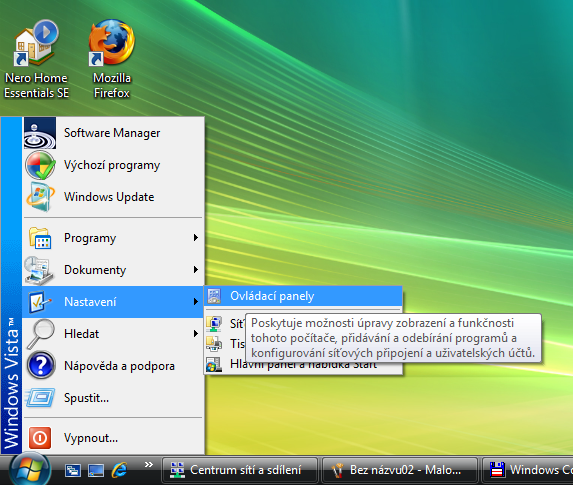Open Výchozí programy menu entry
The width and height of the screenshot is (573, 485).
pyautogui.click(x=113, y=165)
